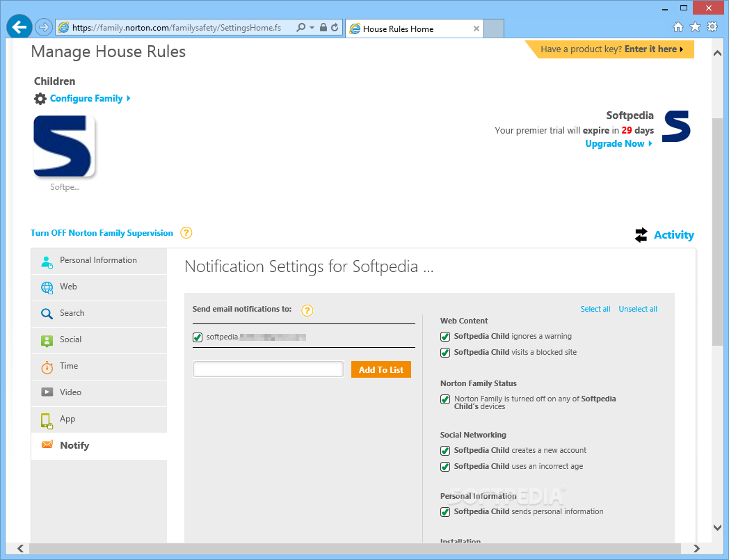
Task: Turn OFF Norton Family Supervision link
Action: [x=102, y=233]
